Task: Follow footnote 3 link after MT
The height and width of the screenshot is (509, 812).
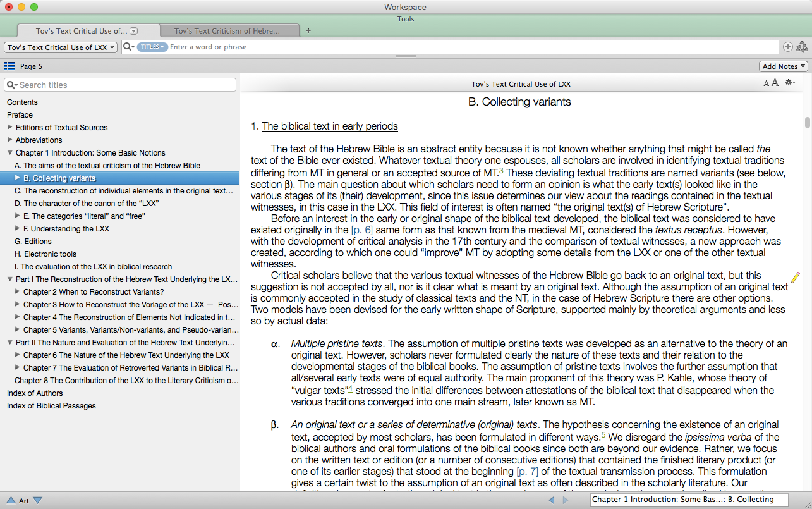Action: pos(501,171)
